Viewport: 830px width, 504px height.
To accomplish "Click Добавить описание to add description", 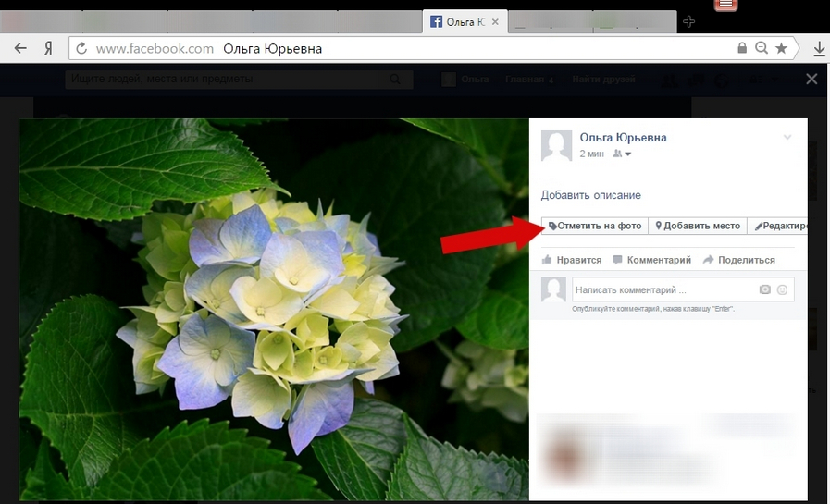I will (590, 195).
